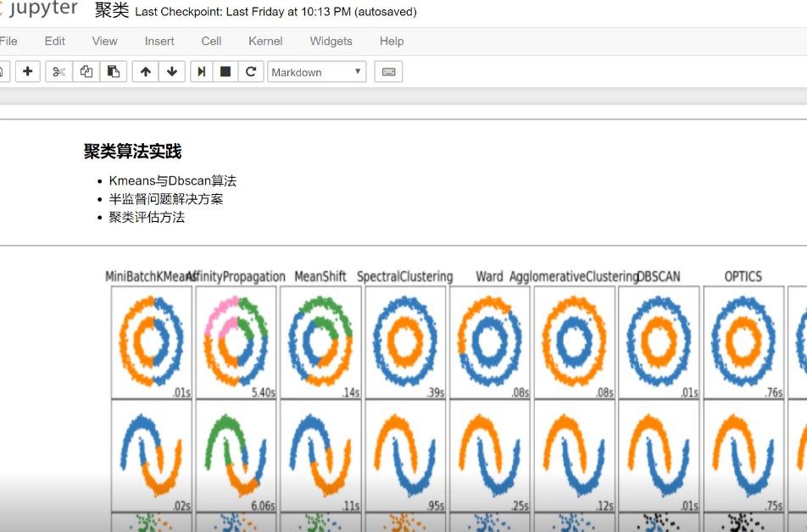Open the command palette keyboard icon
The image size is (807, 532).
(388, 72)
